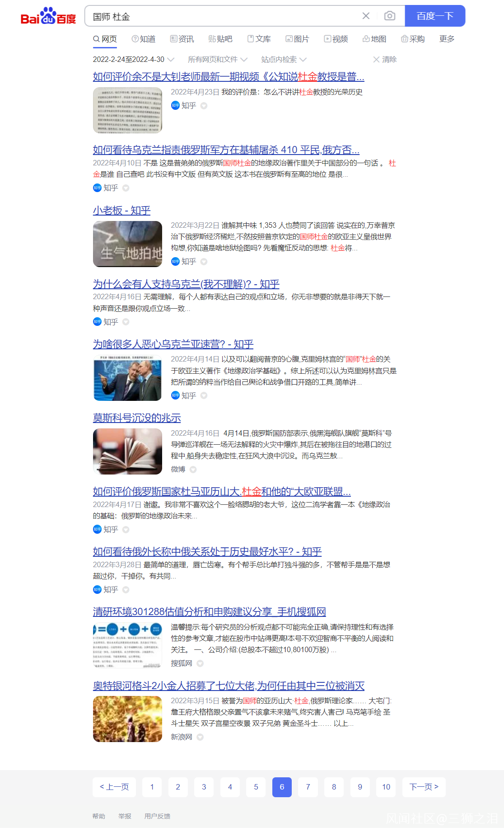
Task: Open result 莫斯科号沉没的兆示
Action: 137,418
